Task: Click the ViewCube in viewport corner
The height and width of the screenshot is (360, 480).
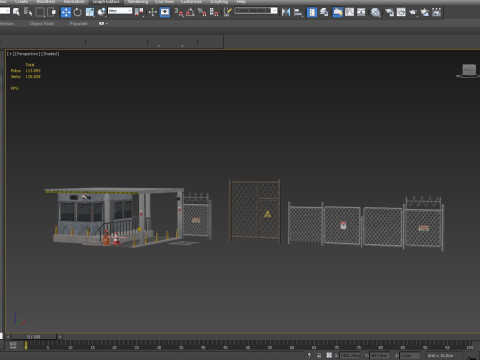Action: click(468, 71)
